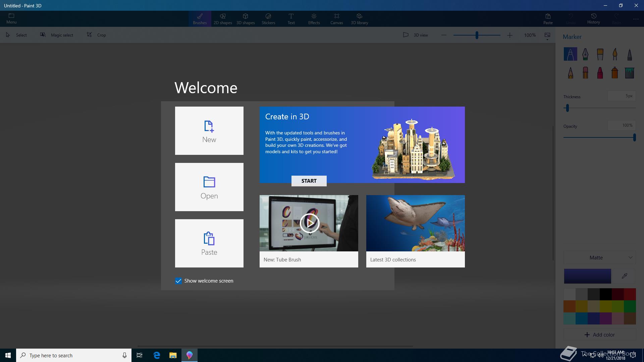Pick the red color swatch

click(x=630, y=294)
